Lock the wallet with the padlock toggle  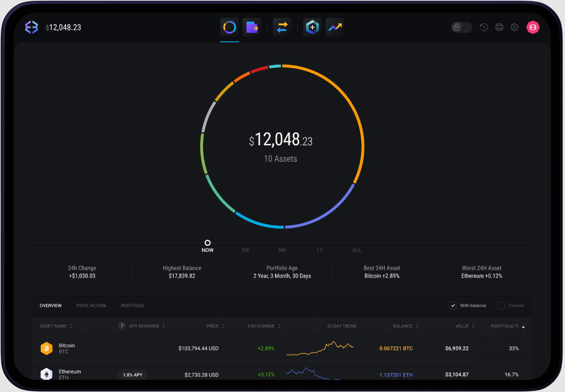pos(461,27)
